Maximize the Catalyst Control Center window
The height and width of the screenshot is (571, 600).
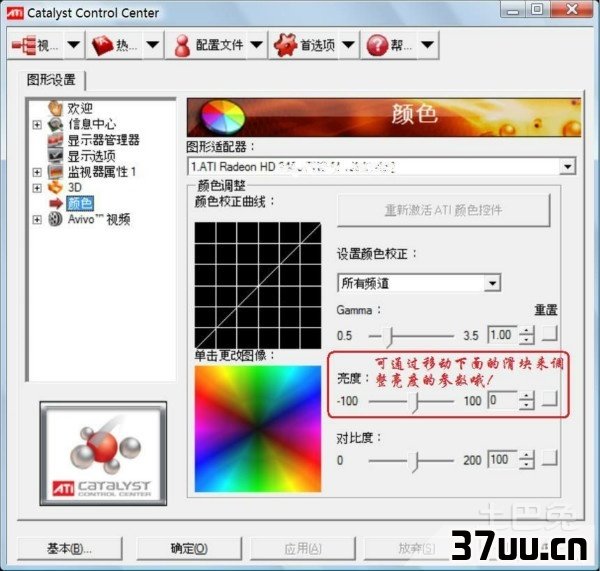point(537,10)
